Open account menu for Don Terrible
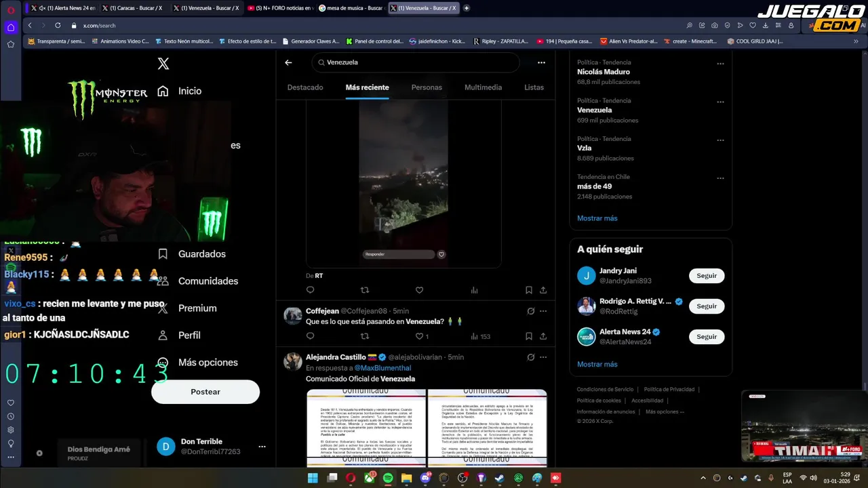 point(262,447)
